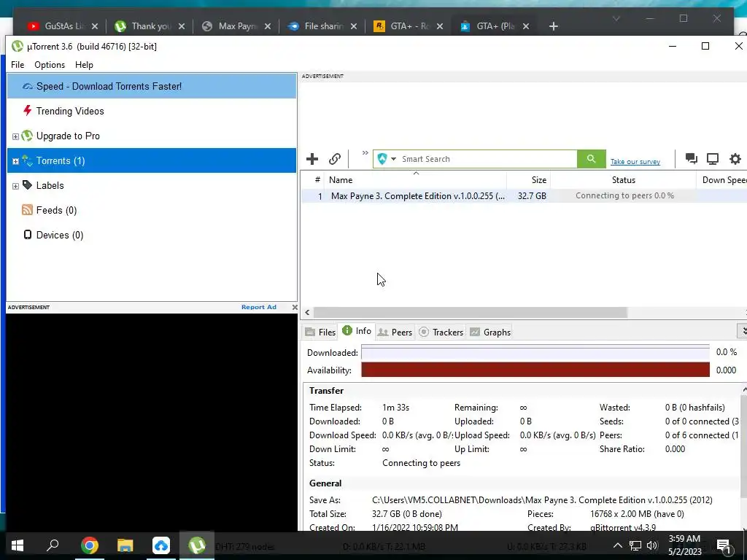Switch to the Trackers tab
Viewport: 747px width, 560px height.
click(x=441, y=332)
